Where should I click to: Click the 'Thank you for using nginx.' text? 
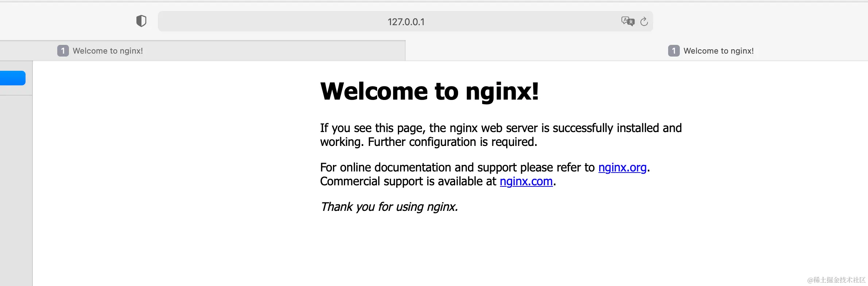click(389, 207)
